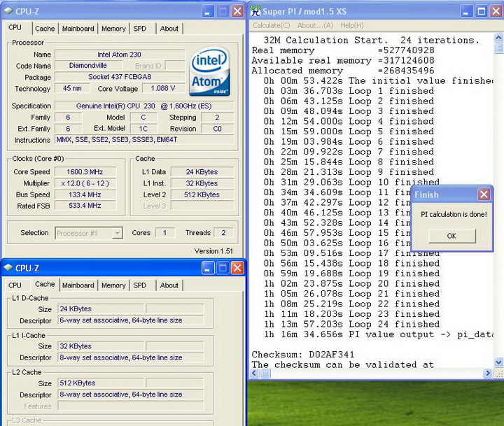The width and height of the screenshot is (504, 426).
Task: Open the Help(H) menu in Super PI
Action: (352, 25)
